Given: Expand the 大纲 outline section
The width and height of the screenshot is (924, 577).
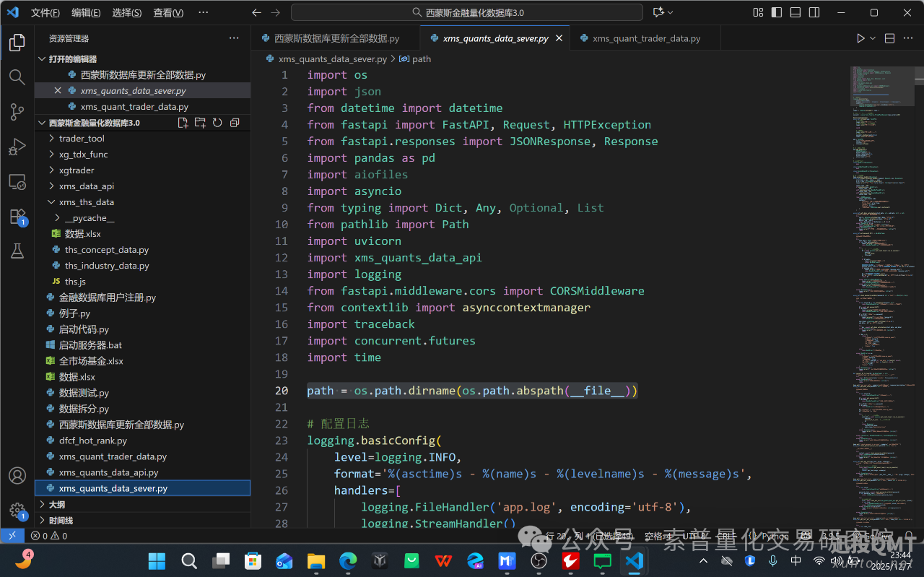Looking at the screenshot, I should pyautogui.click(x=56, y=504).
